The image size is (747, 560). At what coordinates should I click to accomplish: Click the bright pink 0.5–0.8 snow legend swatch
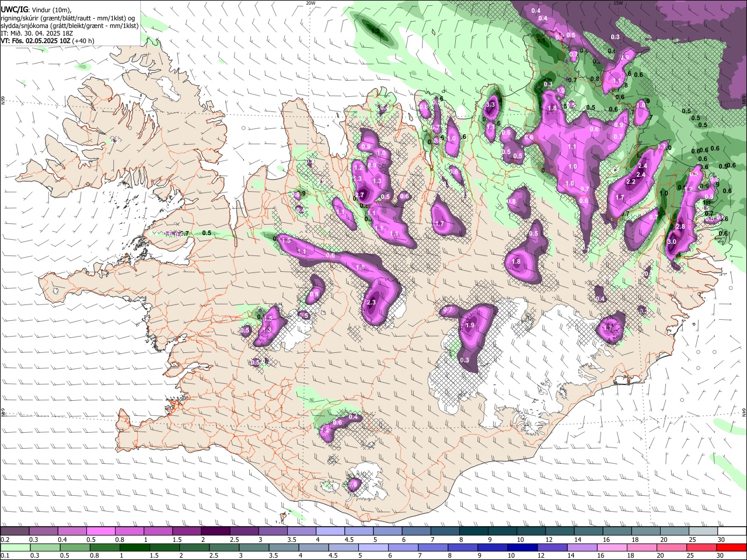[x=100, y=531]
